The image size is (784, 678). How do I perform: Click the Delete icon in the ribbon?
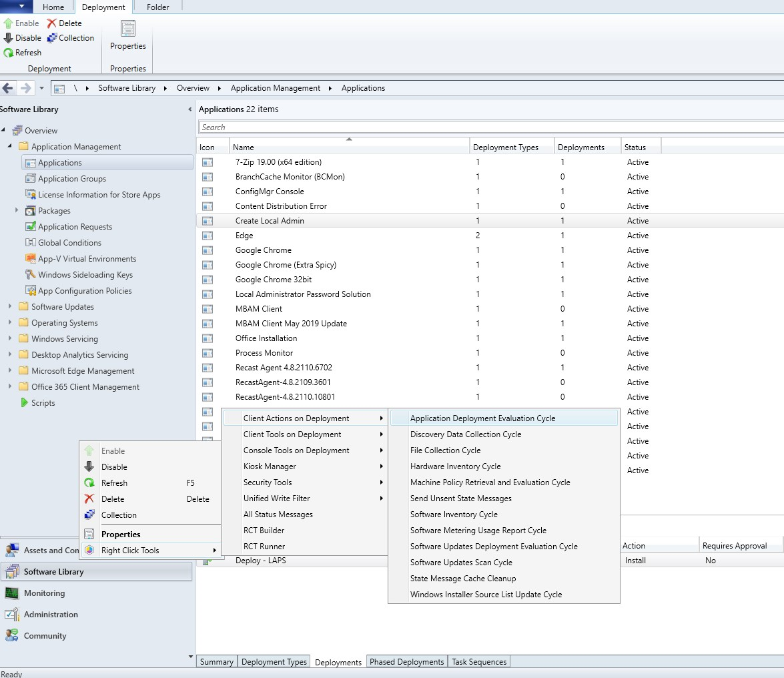tap(51, 23)
